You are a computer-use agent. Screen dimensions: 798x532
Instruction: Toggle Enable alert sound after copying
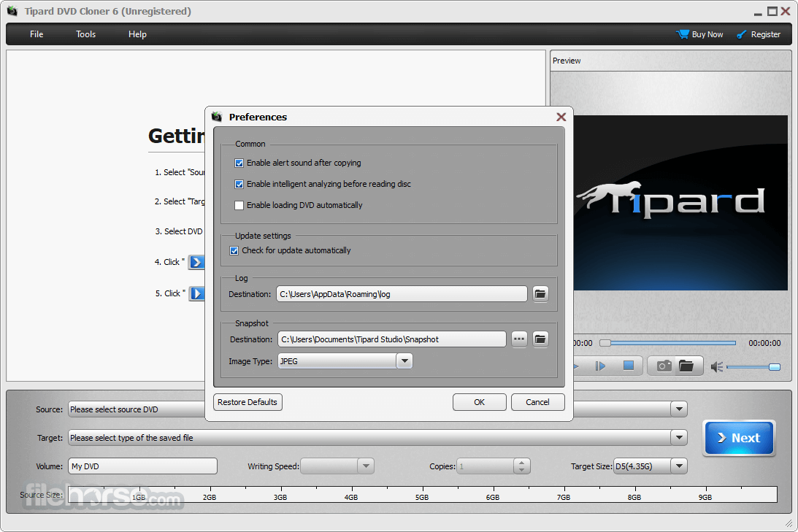239,163
